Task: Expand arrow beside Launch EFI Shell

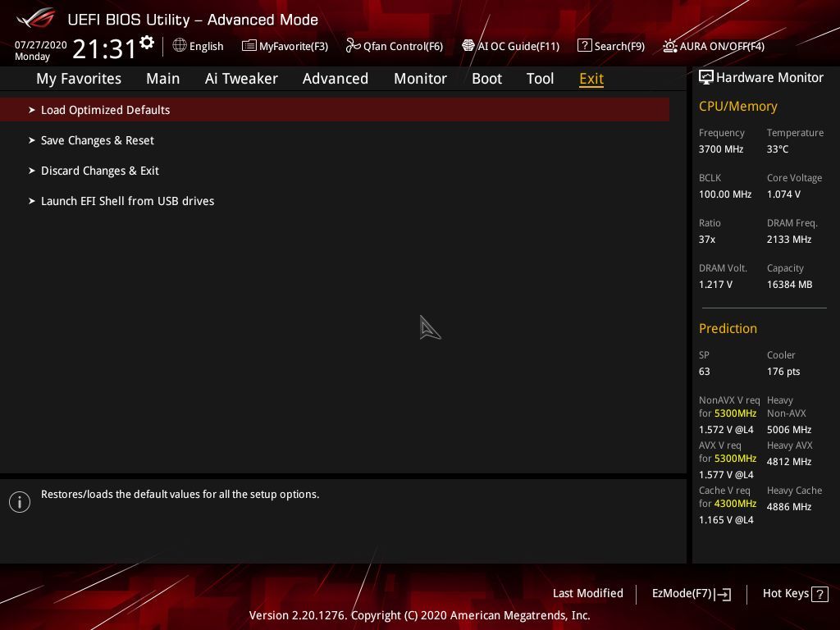Action: 32,201
